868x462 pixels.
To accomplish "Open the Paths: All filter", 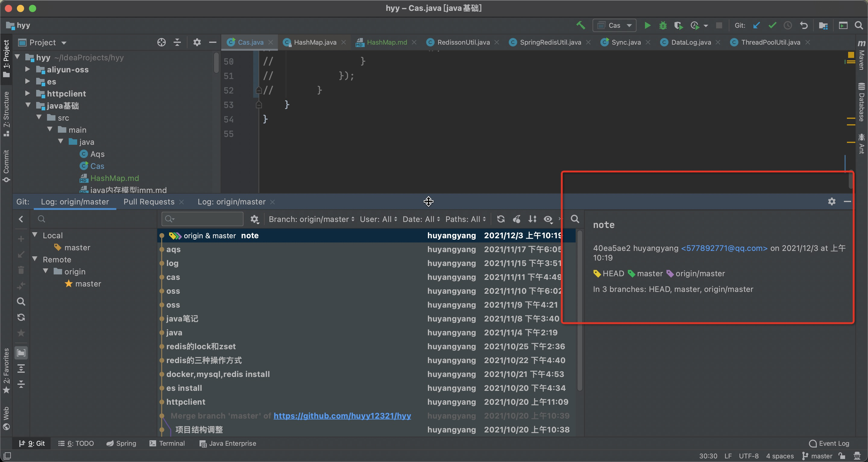I will (x=466, y=219).
